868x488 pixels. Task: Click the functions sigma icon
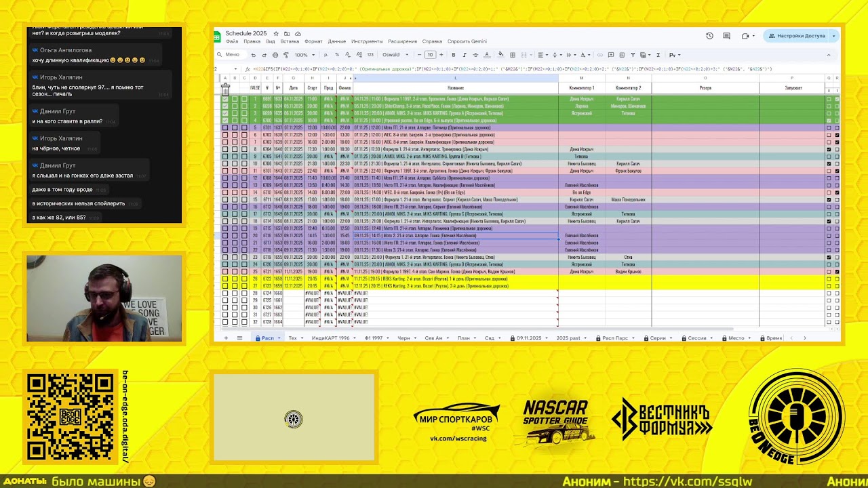click(658, 55)
